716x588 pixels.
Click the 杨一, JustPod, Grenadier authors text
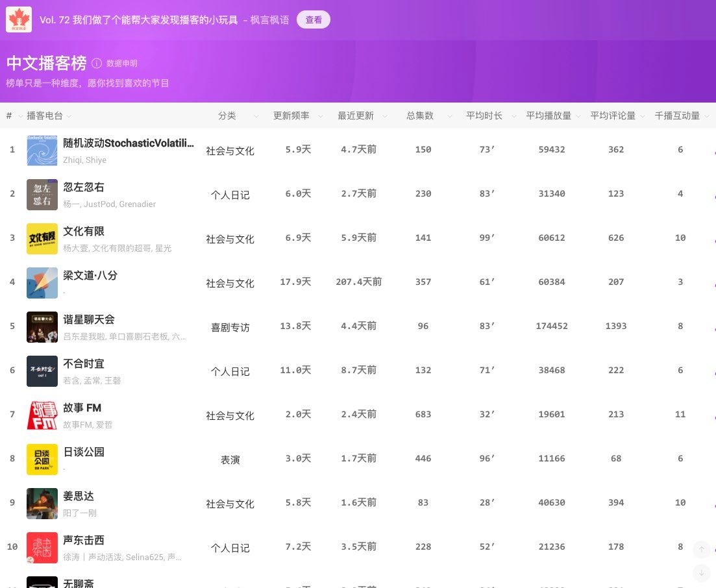click(x=110, y=204)
